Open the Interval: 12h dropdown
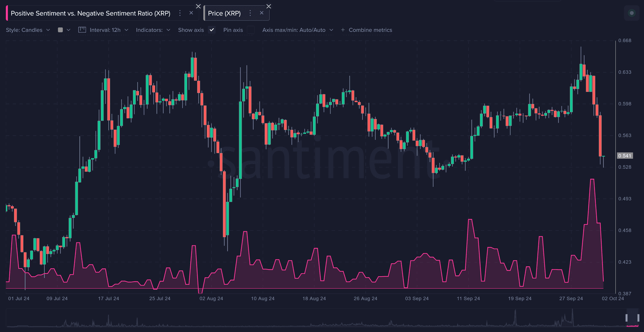Viewport: 644px width, 332px height. pyautogui.click(x=109, y=30)
